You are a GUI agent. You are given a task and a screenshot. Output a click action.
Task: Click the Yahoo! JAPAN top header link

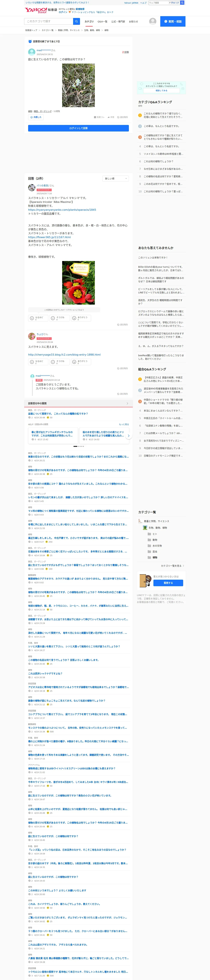131,3
